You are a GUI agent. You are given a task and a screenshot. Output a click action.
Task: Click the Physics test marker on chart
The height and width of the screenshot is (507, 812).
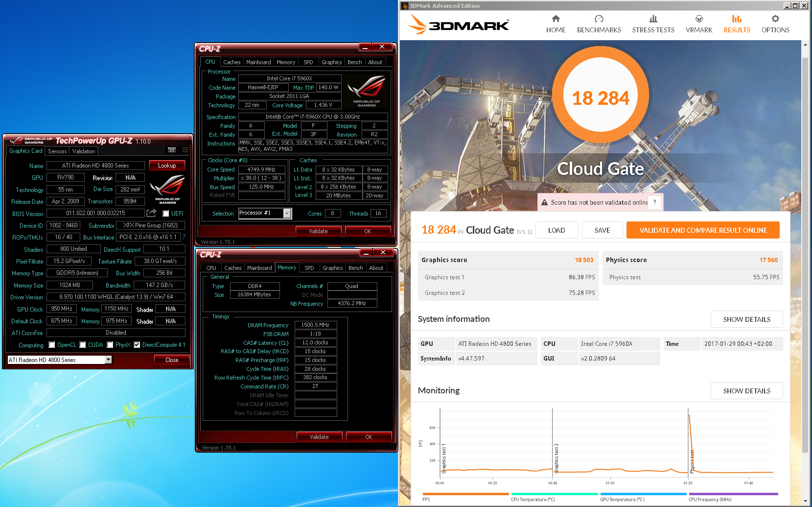click(x=692, y=461)
